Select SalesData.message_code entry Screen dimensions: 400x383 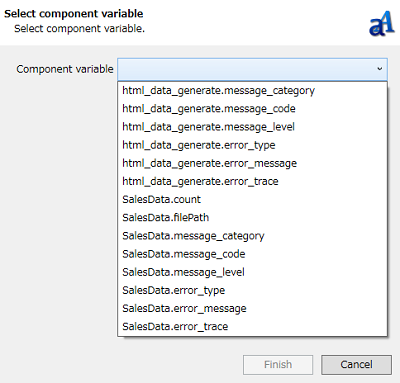click(x=252, y=254)
